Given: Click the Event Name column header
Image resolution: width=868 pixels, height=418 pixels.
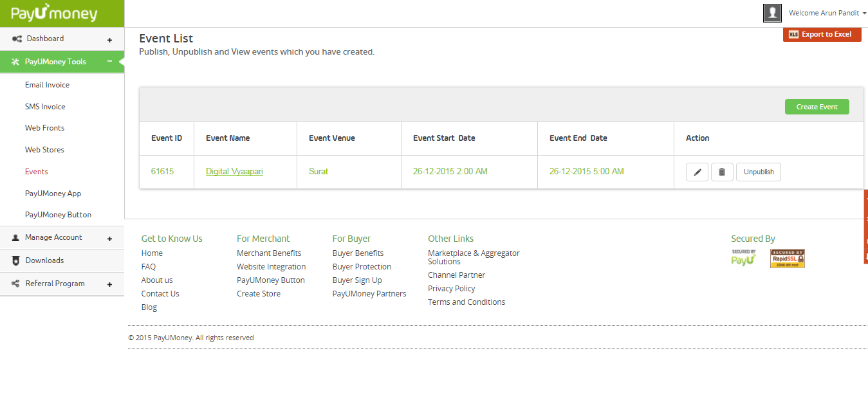Looking at the screenshot, I should tap(228, 138).
